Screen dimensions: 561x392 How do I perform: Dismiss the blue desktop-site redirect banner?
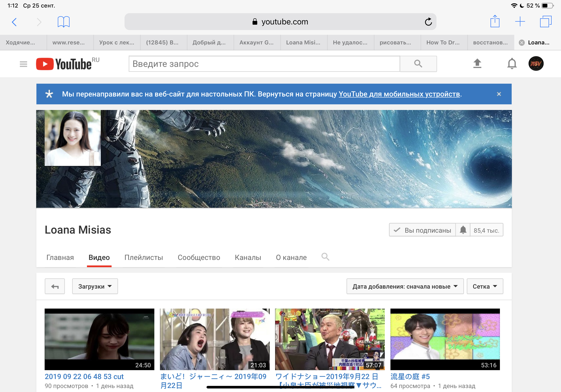click(x=499, y=94)
